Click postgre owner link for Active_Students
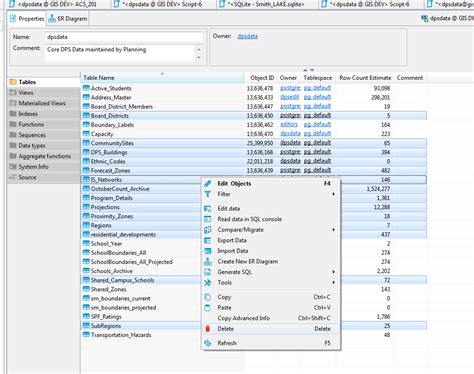This screenshot has height=374, width=474. [290, 88]
